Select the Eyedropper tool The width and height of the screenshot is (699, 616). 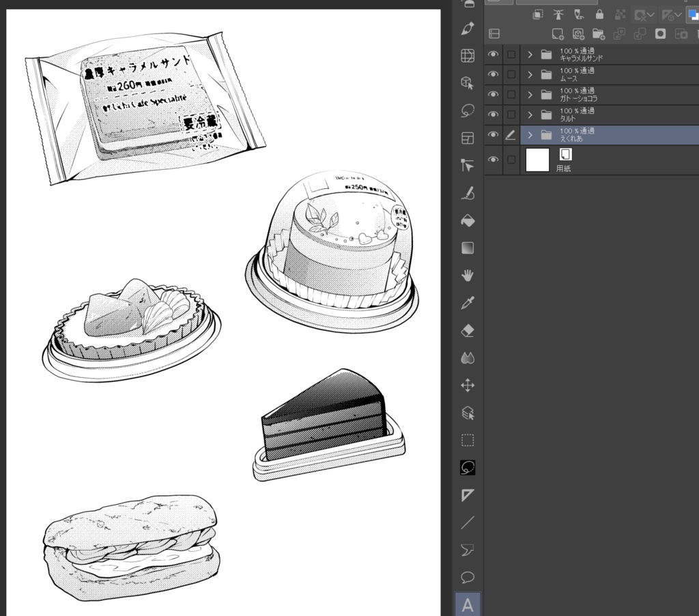coord(468,304)
